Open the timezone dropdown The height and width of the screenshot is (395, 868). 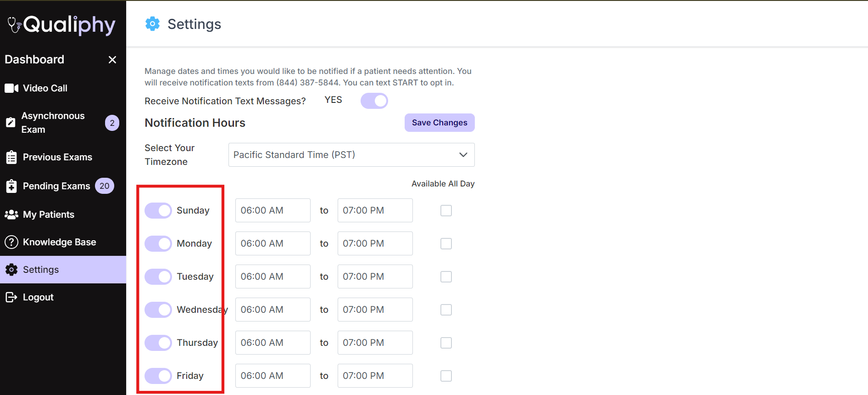click(351, 155)
